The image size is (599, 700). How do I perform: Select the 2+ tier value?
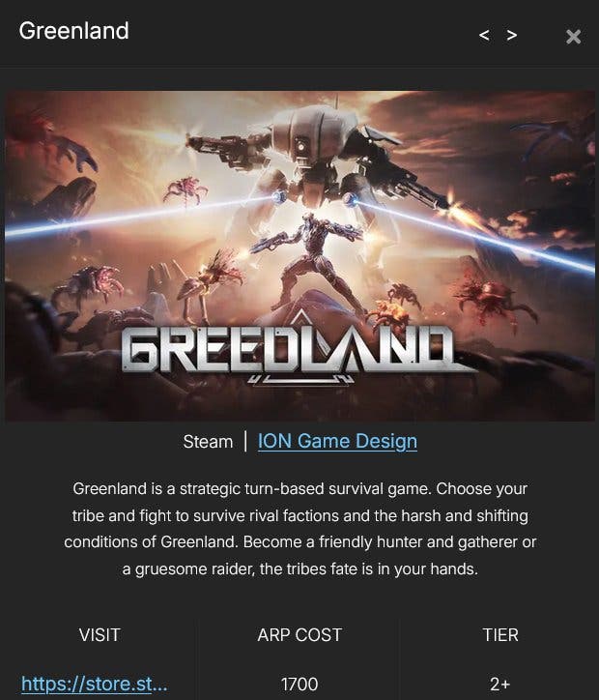[500, 684]
